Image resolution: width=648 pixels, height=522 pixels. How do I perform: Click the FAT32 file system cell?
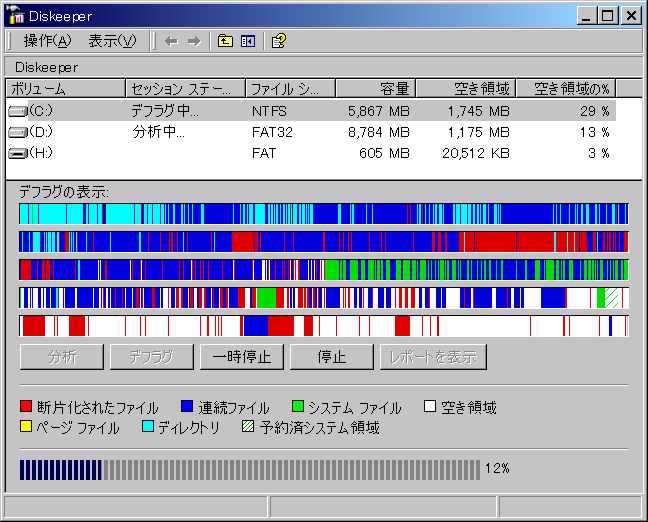click(x=272, y=132)
